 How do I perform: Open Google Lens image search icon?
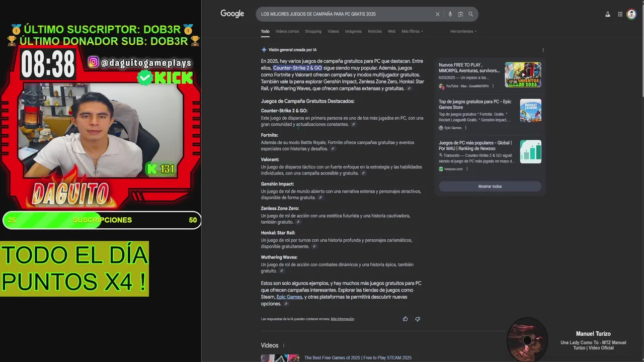click(x=460, y=14)
